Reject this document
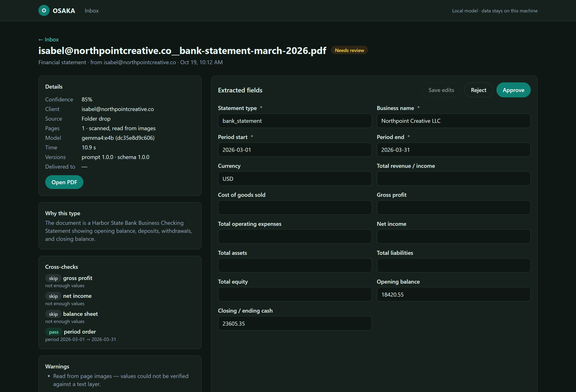This screenshot has width=576, height=392. [478, 90]
